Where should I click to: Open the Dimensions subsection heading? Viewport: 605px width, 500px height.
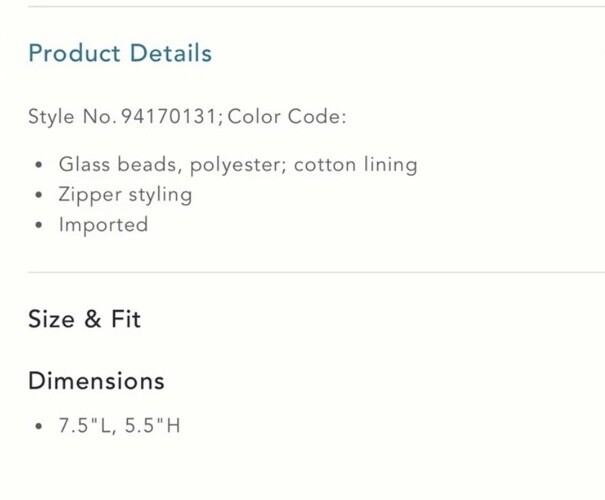(x=96, y=381)
